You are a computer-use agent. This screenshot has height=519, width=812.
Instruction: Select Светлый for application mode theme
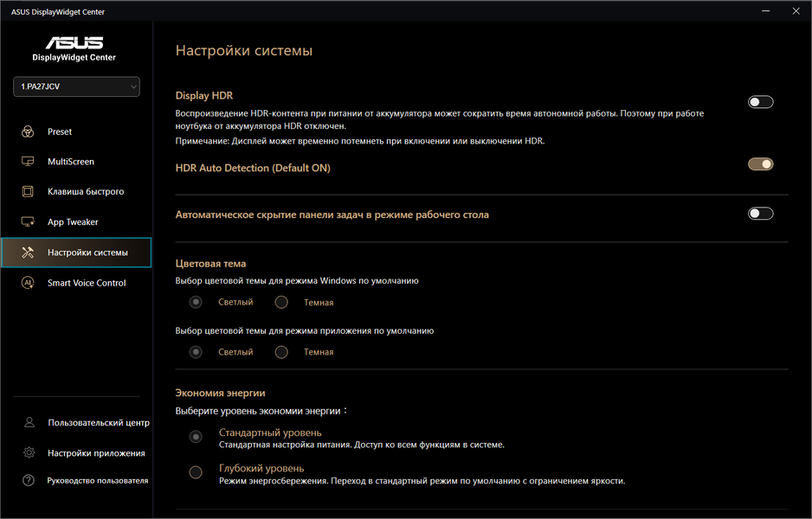pos(197,352)
